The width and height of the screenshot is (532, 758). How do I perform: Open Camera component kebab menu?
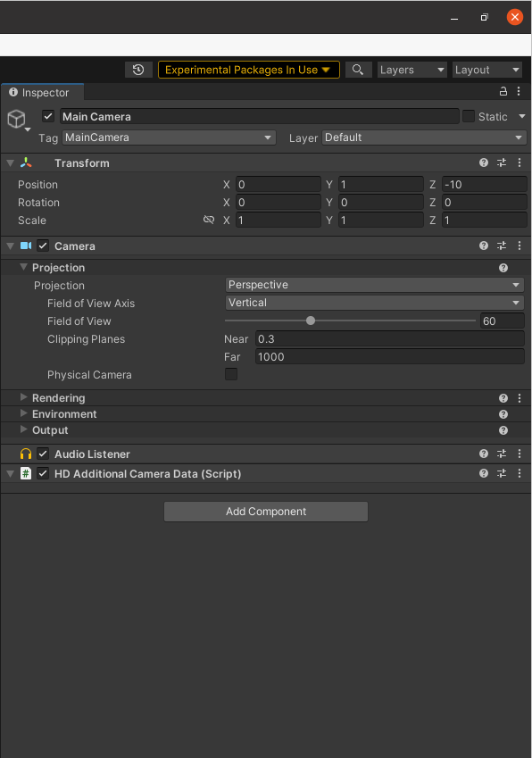[x=520, y=246]
